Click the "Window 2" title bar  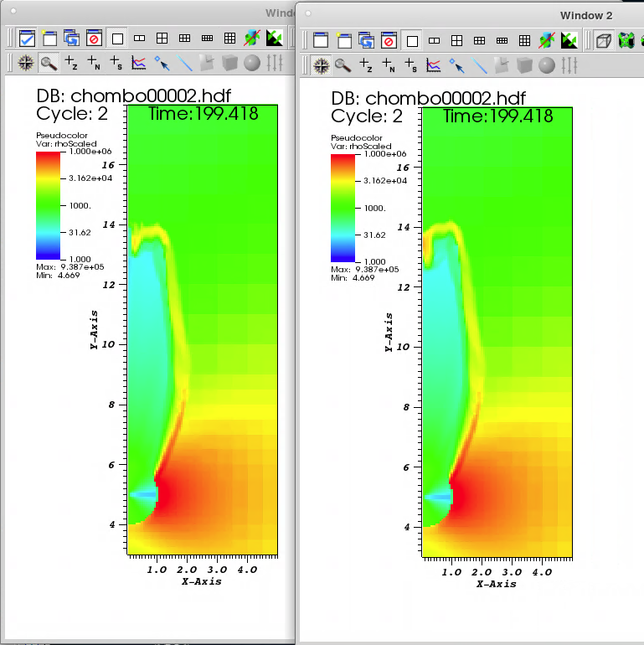pyautogui.click(x=586, y=16)
